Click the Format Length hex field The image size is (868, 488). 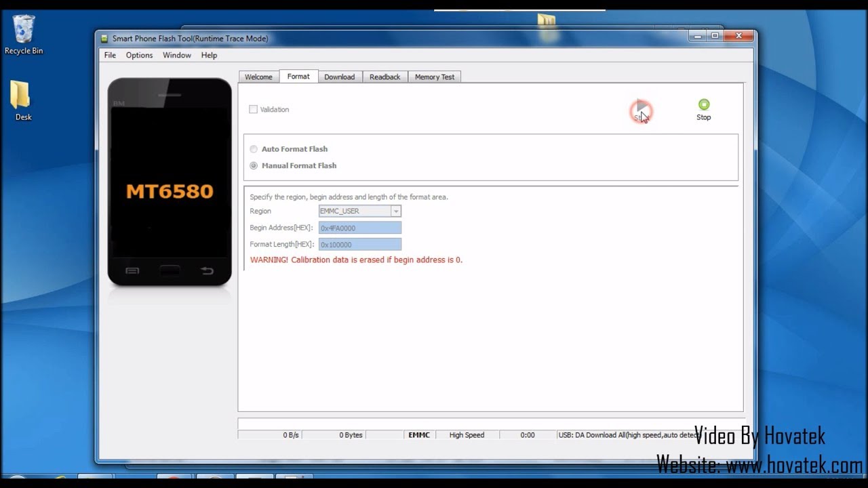click(x=360, y=244)
